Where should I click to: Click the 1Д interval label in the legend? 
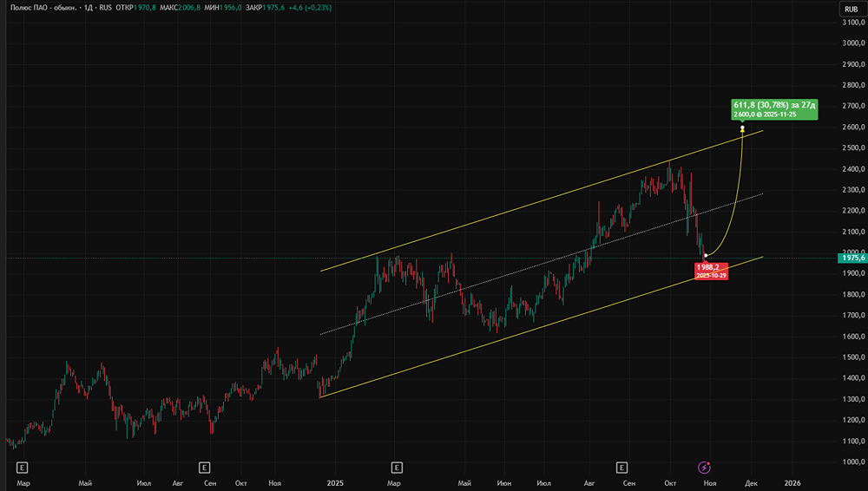tap(89, 8)
